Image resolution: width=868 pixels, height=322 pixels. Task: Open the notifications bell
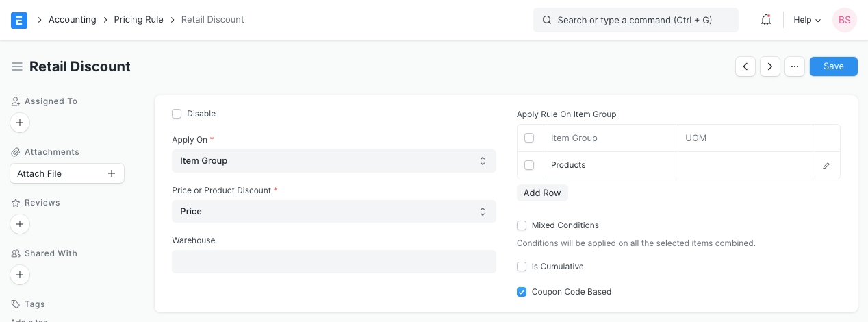pyautogui.click(x=766, y=20)
